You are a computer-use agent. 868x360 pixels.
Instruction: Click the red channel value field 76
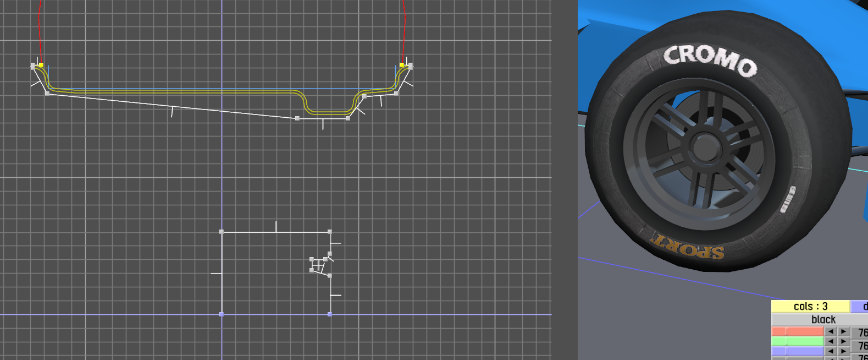click(860, 332)
